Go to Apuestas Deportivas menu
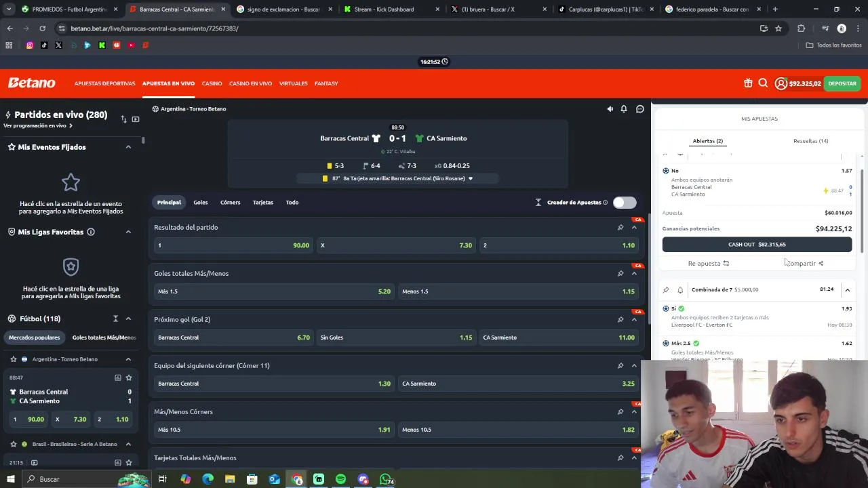The height and width of the screenshot is (488, 868). [104, 83]
